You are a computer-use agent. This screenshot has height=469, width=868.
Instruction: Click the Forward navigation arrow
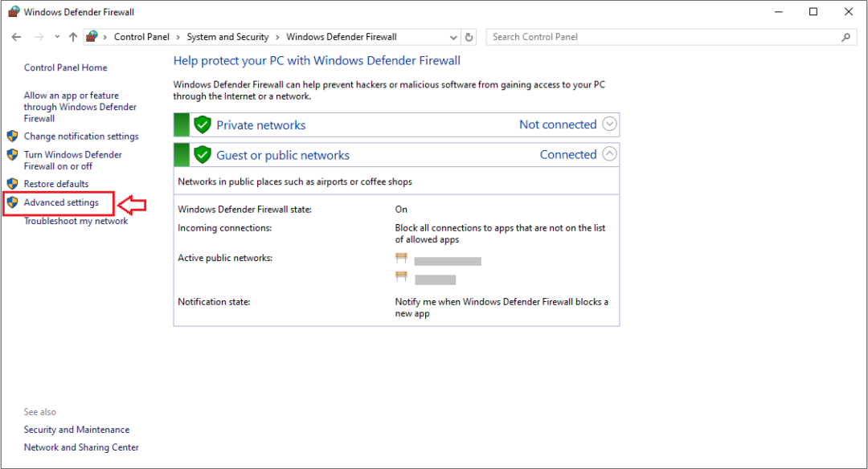pos(38,37)
